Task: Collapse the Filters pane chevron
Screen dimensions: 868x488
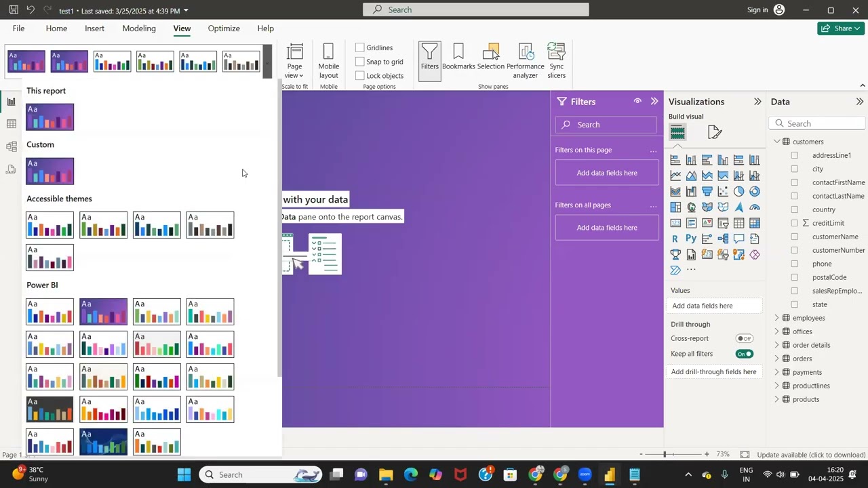Action: click(654, 101)
